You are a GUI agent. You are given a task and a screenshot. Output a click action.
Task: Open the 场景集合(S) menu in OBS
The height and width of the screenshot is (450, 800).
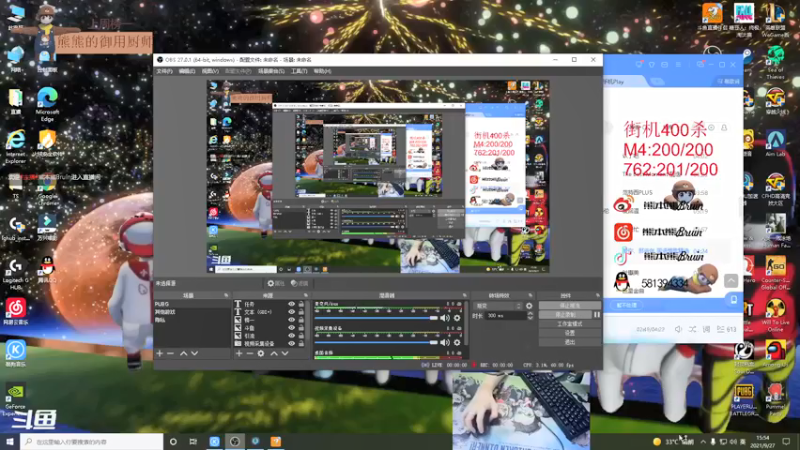click(271, 71)
